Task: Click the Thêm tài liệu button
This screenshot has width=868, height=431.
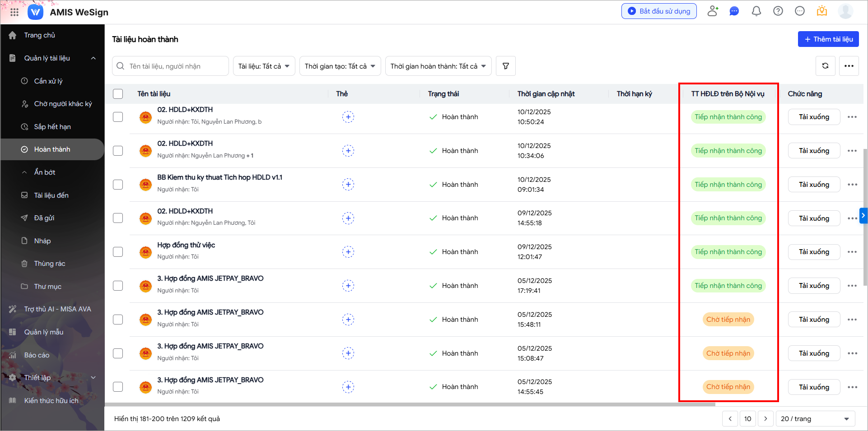Action: click(828, 39)
